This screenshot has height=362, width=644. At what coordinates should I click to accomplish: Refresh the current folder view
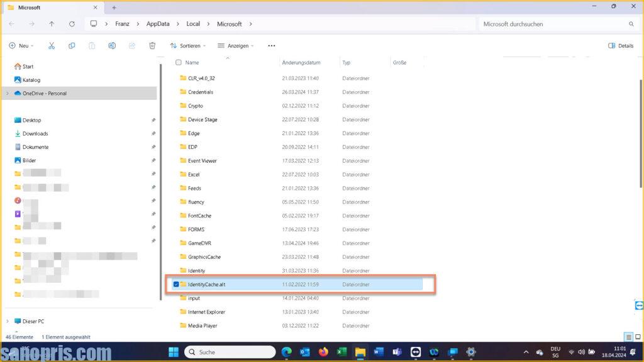72,24
